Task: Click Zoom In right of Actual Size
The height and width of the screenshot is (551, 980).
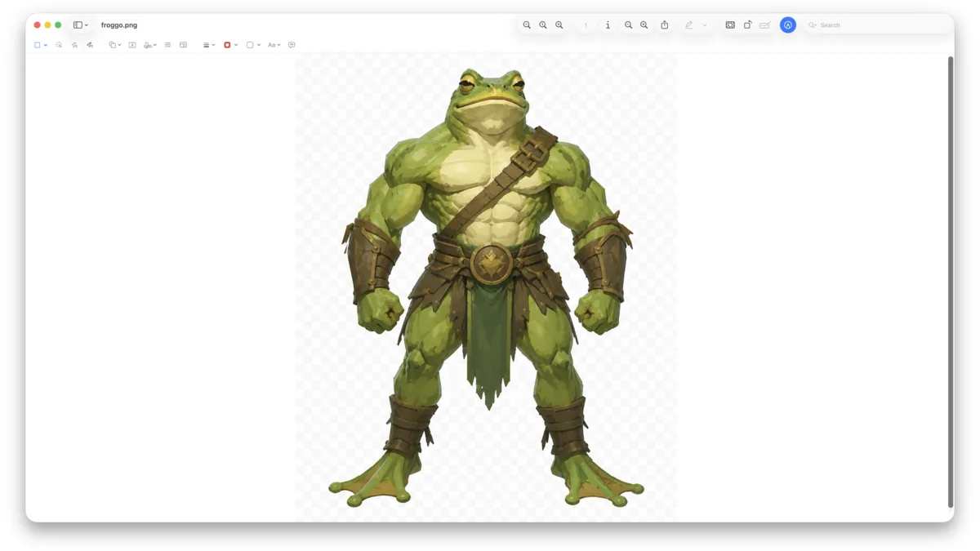Action: point(559,25)
